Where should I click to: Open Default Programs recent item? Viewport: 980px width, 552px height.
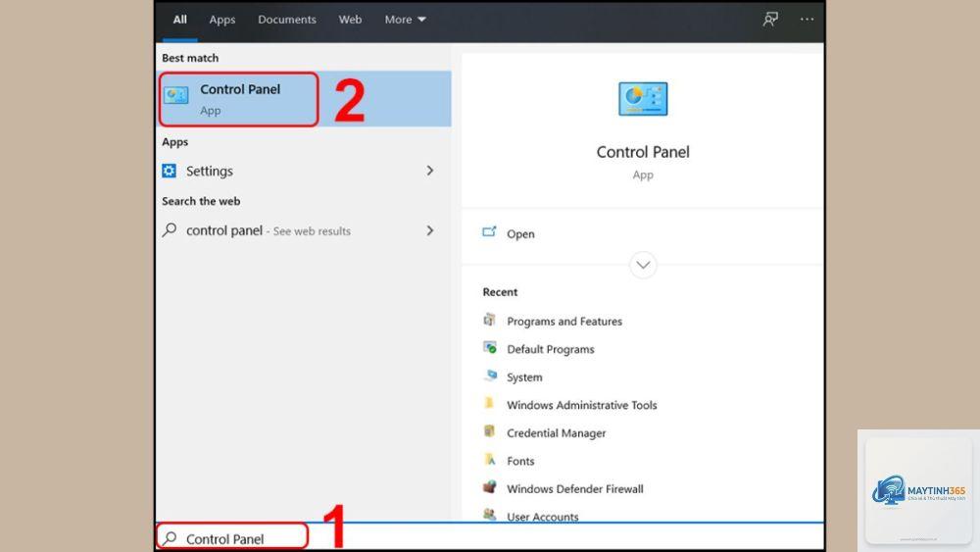550,349
